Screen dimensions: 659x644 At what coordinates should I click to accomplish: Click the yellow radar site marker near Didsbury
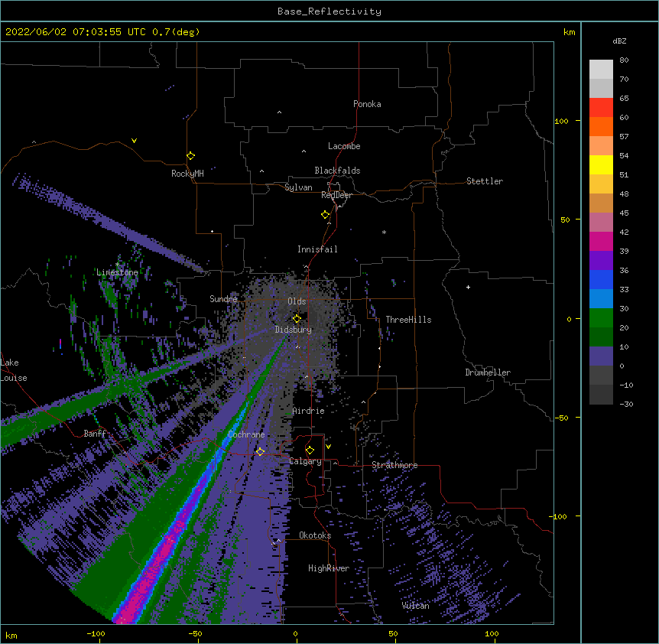pyautogui.click(x=297, y=319)
